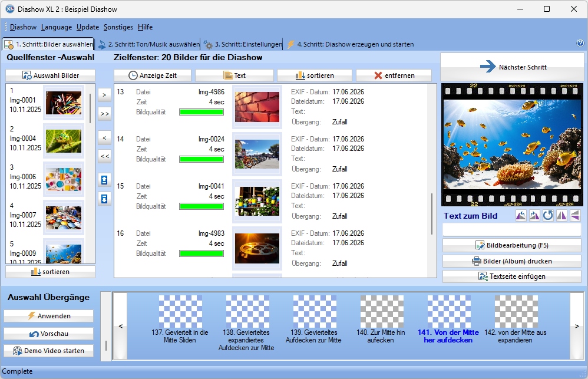The image size is (588, 379).
Task: Click the blue help question mark icon
Action: tap(580, 43)
